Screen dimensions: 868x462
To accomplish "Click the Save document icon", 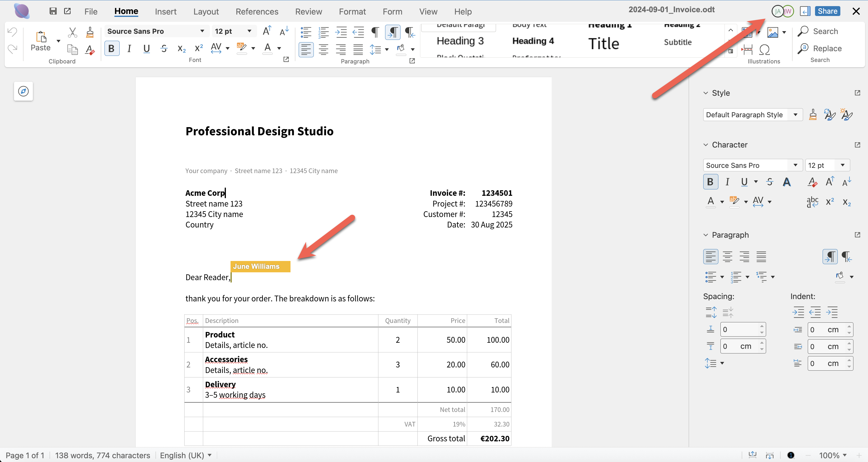I will (53, 11).
